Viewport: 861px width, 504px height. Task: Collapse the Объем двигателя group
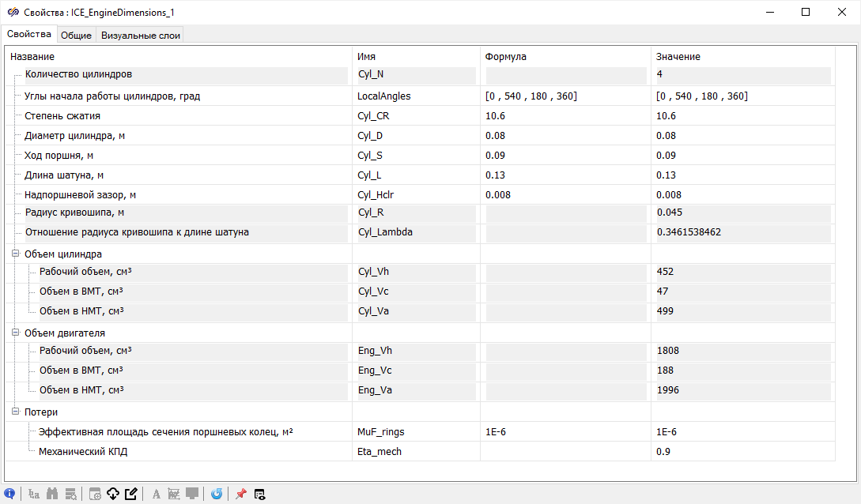click(16, 333)
